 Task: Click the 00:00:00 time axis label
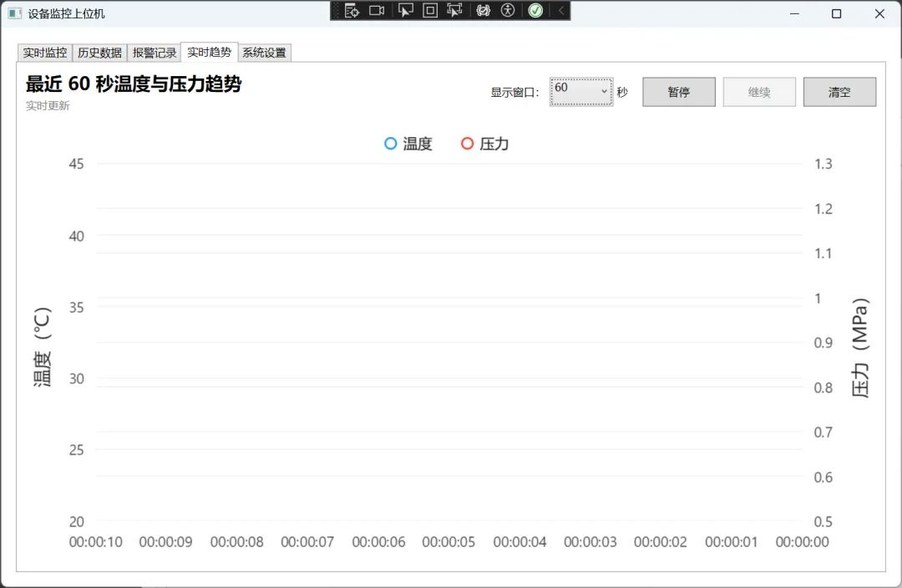(x=803, y=542)
